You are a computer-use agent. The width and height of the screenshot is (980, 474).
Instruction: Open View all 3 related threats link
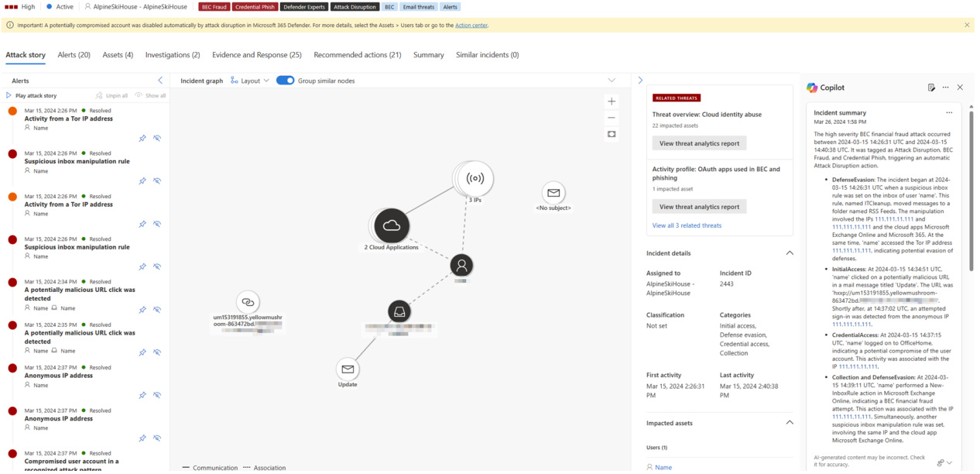[687, 225]
